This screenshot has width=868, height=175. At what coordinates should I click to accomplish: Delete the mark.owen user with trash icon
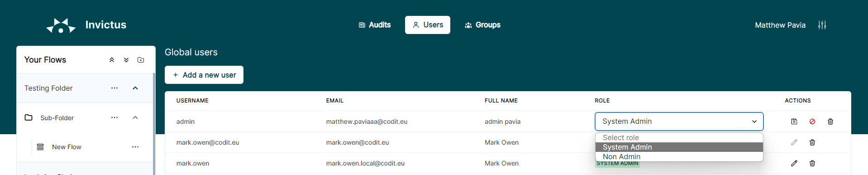(812, 163)
